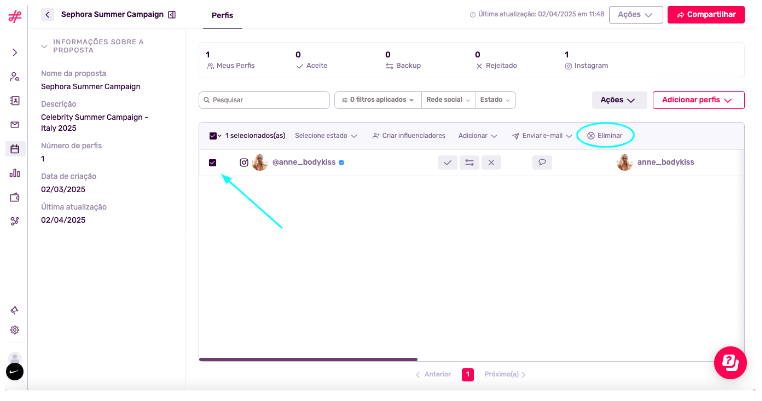Open the Adicionar dropdown in selection bar

(x=478, y=136)
